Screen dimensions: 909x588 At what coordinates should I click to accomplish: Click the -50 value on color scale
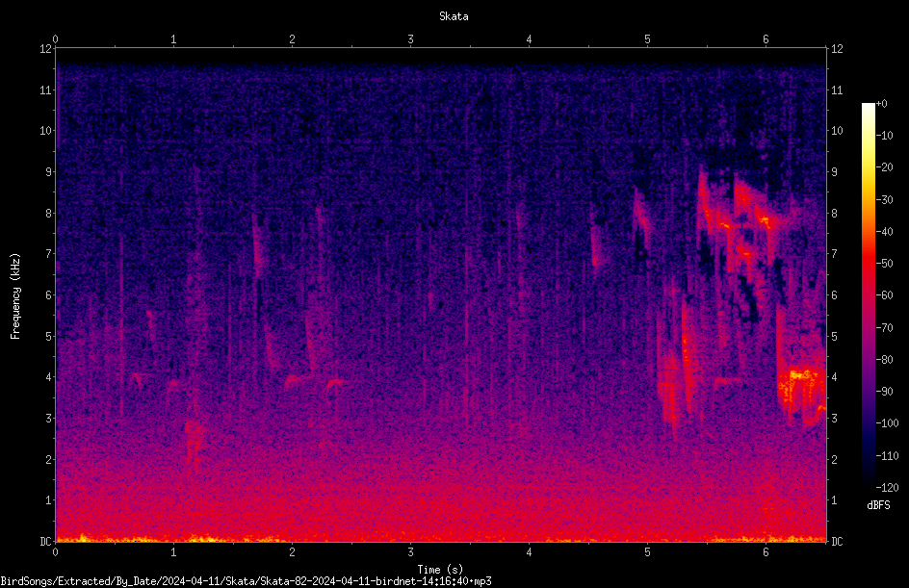884,263
